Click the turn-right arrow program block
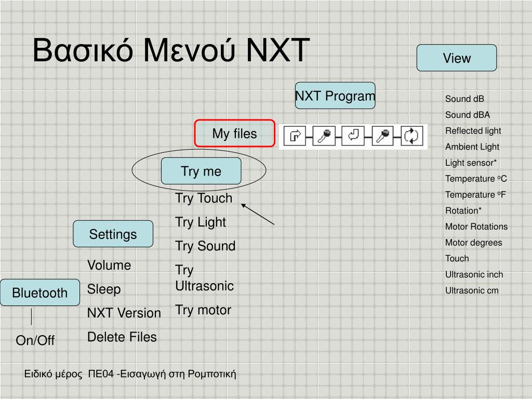This screenshot has width=532, height=399. click(295, 136)
